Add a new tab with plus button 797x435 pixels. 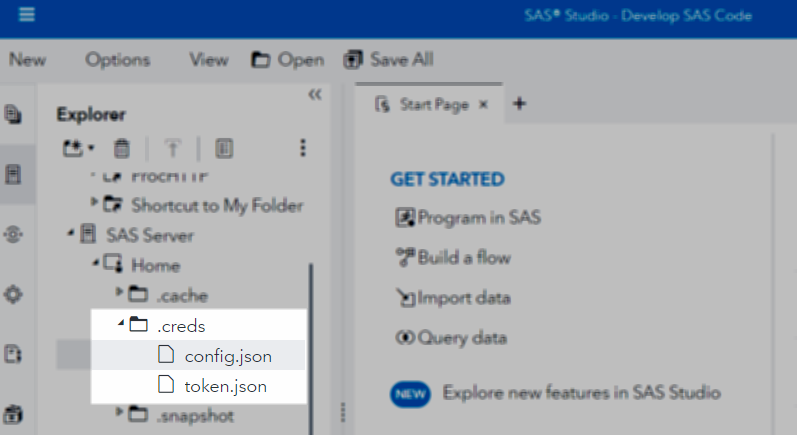click(519, 104)
